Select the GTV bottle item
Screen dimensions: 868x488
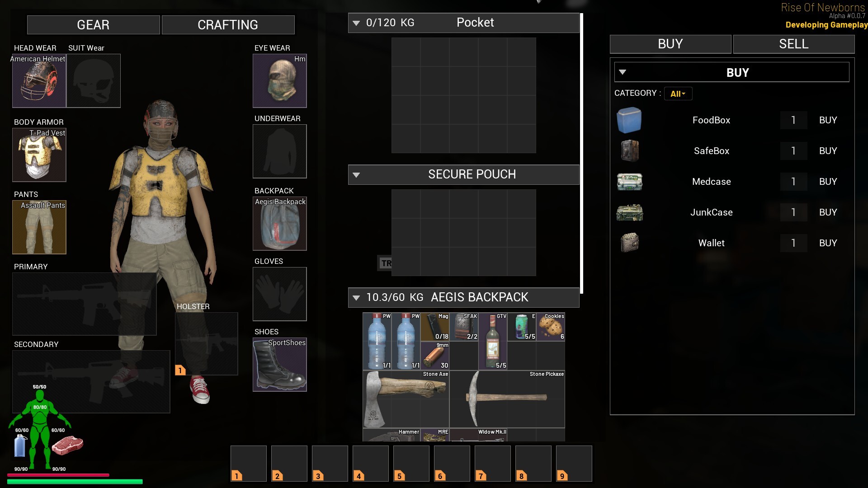tap(492, 341)
